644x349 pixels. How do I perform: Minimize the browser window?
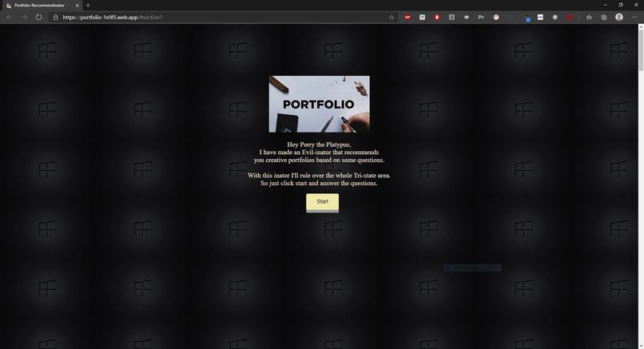point(606,5)
